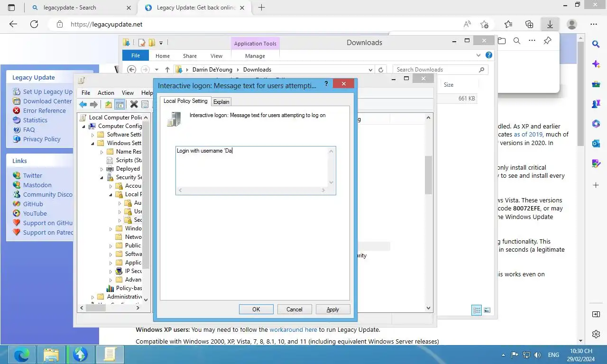
Task: Click the Delete X icon in Group Policy toolbar
Action: (x=134, y=104)
